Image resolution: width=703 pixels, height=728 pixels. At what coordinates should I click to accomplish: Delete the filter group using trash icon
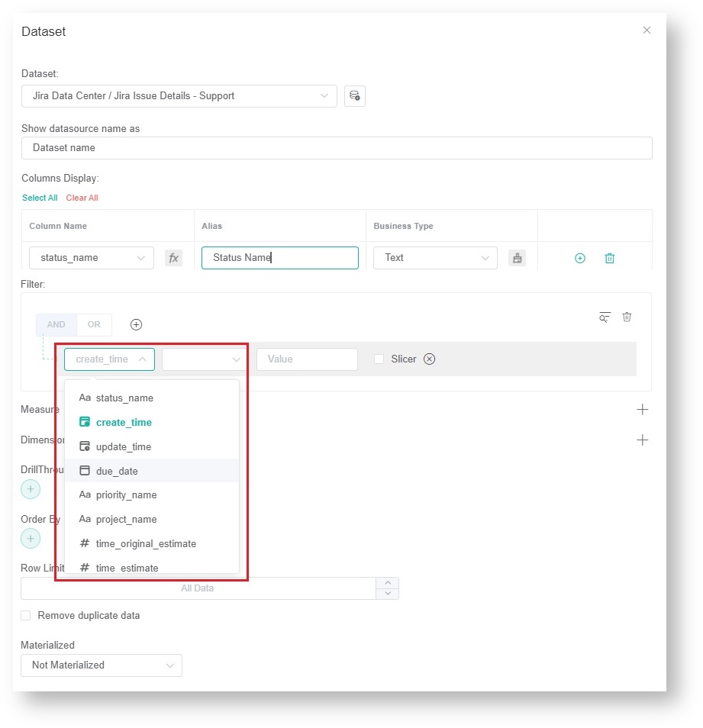[x=627, y=317]
